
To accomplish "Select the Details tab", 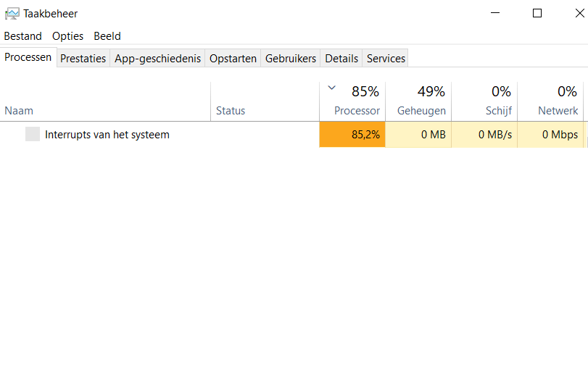I will point(341,59).
